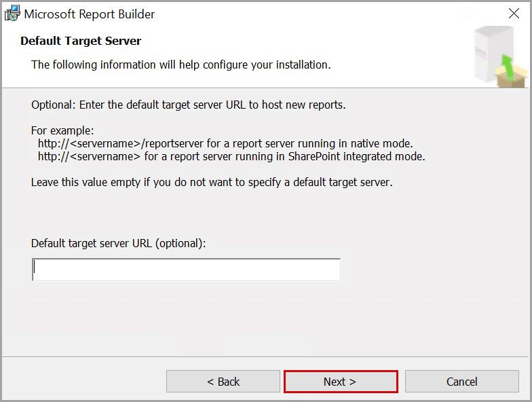
Task: Go back with the Back button
Action: (223, 382)
